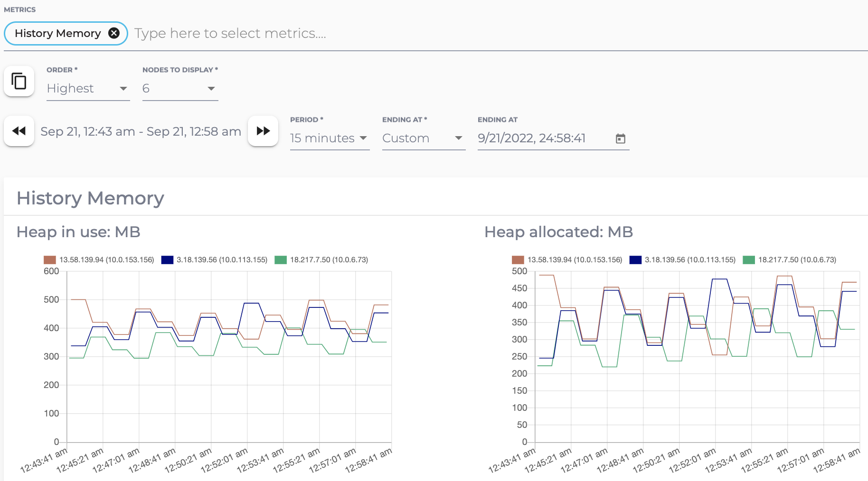Expand the Nodes to Display dropdown
This screenshot has height=481, width=868.
(x=180, y=89)
